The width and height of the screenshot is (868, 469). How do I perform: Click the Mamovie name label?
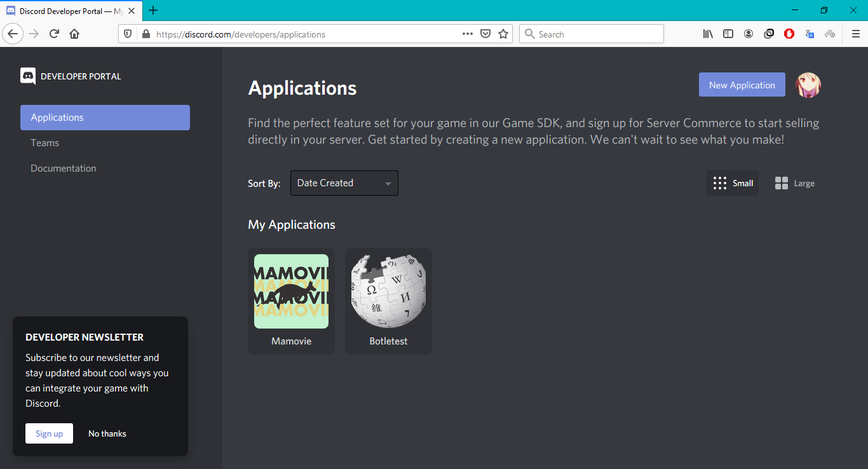[292, 341]
